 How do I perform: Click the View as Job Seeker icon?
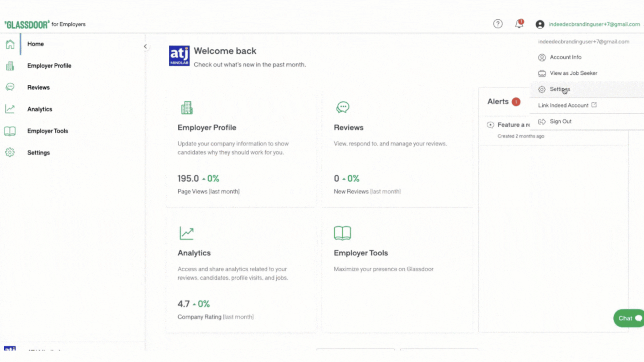click(542, 73)
